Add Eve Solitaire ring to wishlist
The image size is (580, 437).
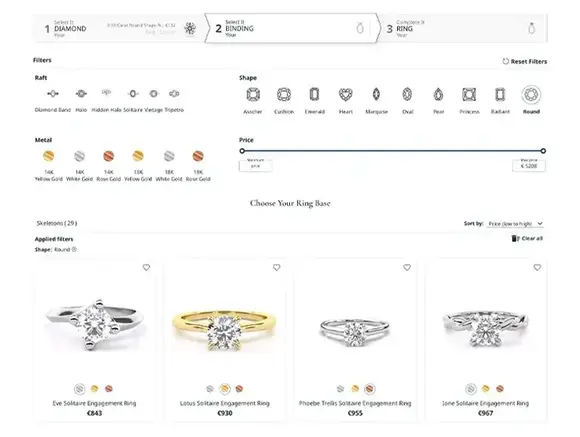146,267
